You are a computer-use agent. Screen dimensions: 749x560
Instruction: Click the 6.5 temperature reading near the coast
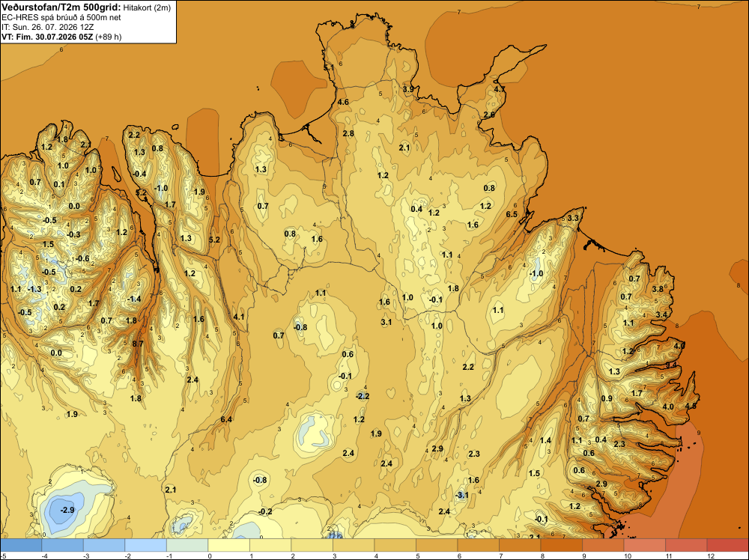coord(512,214)
